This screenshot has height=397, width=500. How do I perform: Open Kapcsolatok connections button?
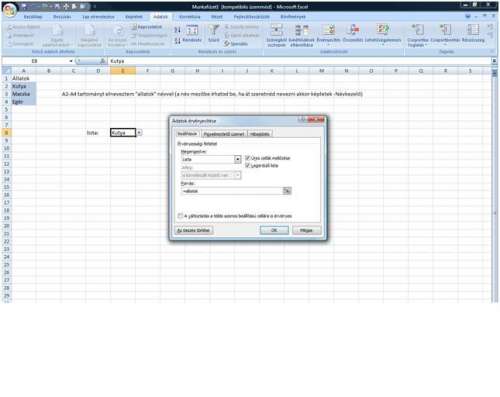coord(147,27)
